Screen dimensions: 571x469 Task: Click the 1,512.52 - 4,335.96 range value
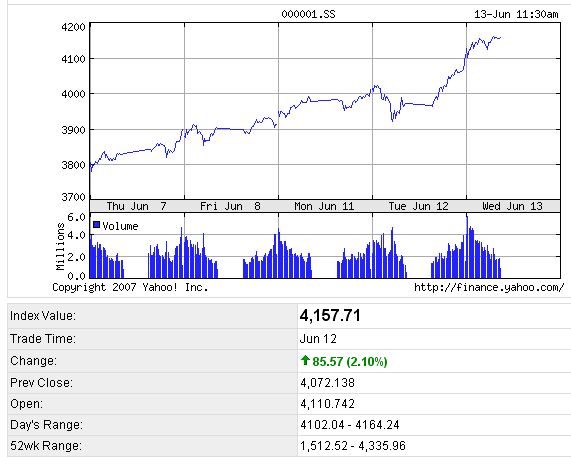point(353,446)
